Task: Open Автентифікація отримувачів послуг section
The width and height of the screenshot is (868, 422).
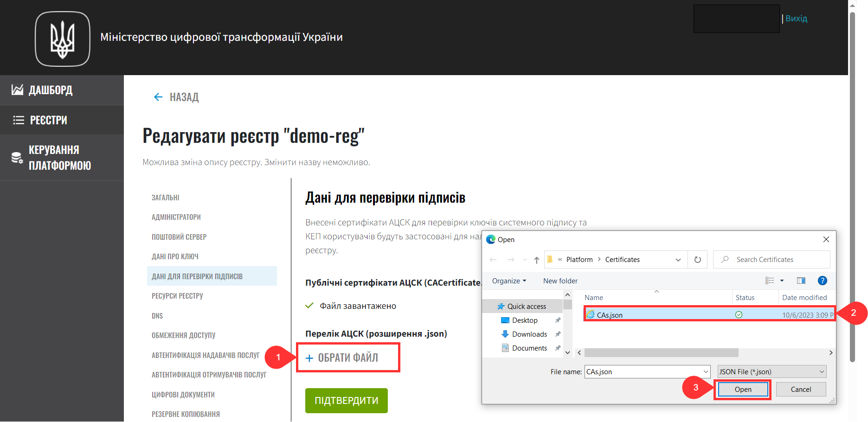Action: (x=209, y=375)
